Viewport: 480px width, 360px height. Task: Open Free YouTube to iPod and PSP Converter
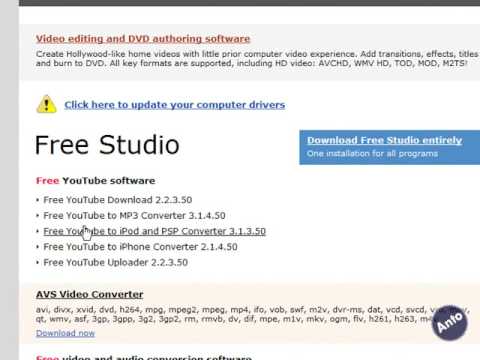pos(155,231)
